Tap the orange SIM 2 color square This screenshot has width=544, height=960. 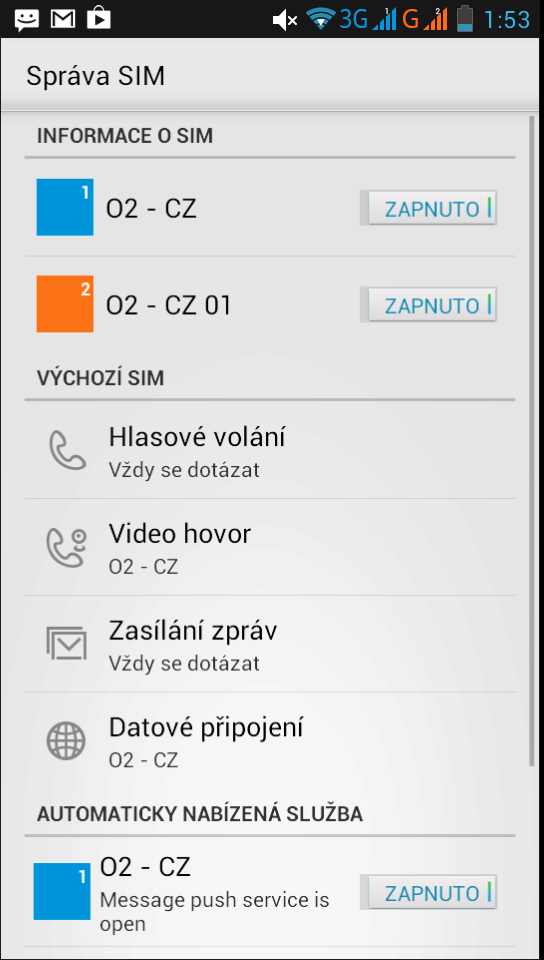click(65, 304)
